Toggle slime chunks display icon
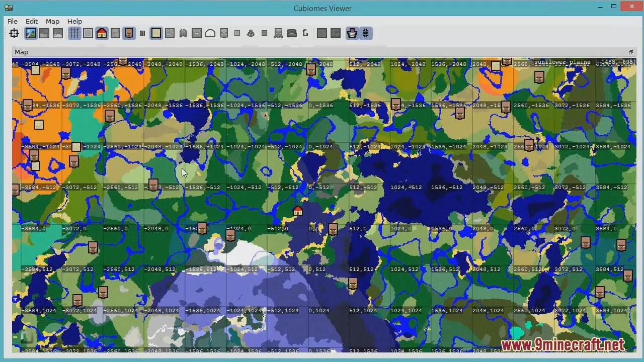Image resolution: width=644 pixels, height=362 pixels. click(88, 34)
